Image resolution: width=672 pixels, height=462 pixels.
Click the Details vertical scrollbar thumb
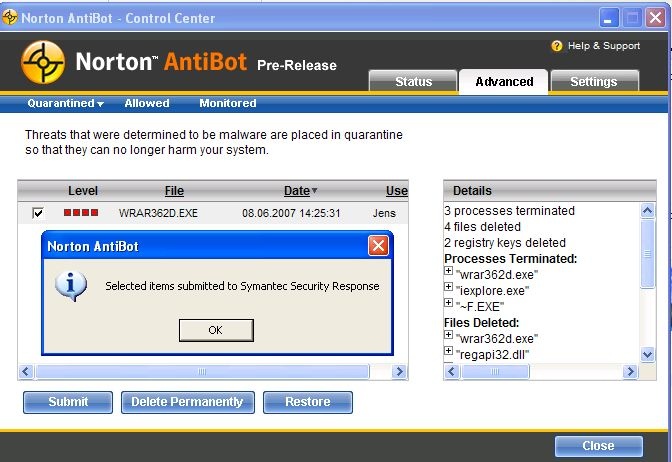tap(648, 254)
